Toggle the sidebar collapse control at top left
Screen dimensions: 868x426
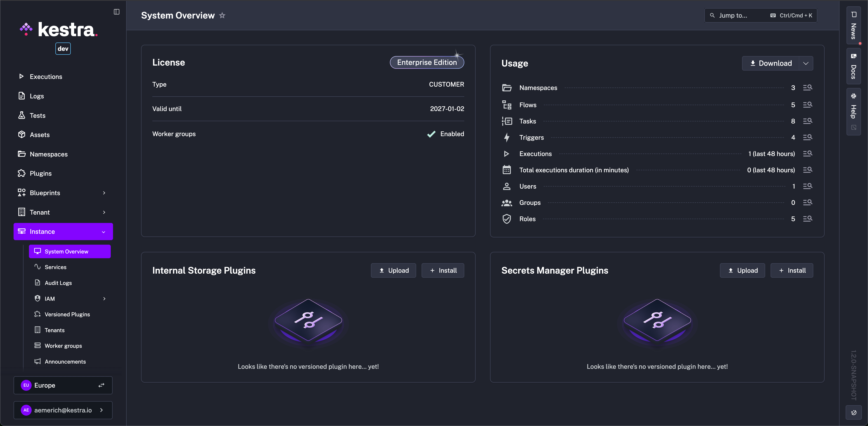[x=117, y=12]
